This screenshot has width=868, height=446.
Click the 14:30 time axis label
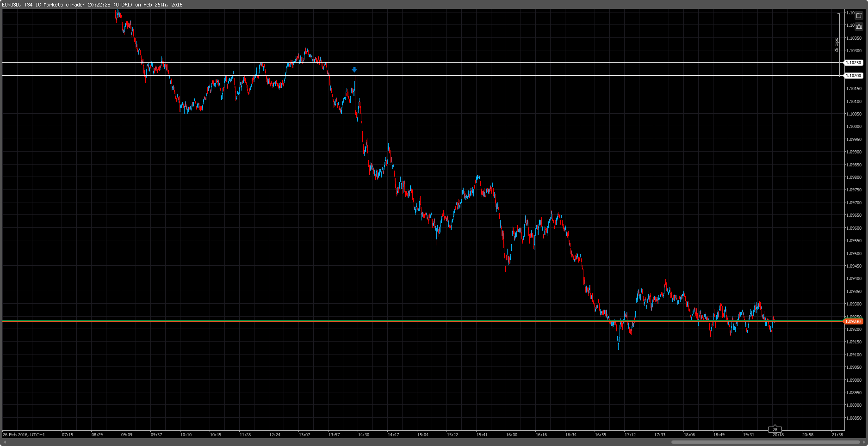(363, 434)
